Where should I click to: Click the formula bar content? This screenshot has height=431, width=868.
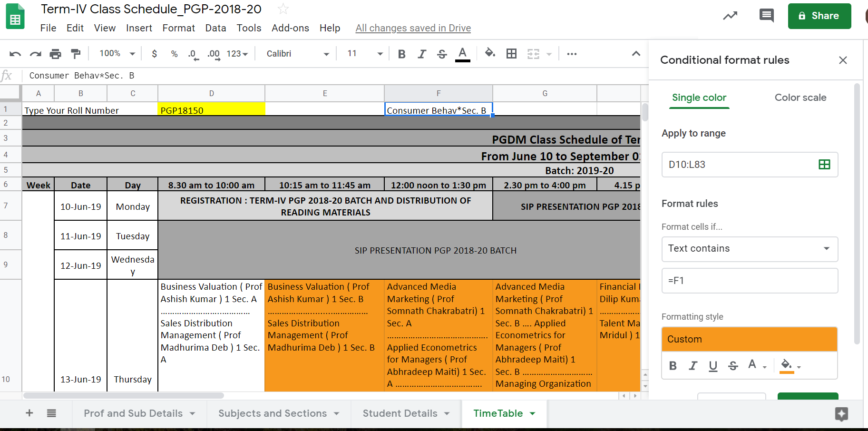click(x=82, y=76)
